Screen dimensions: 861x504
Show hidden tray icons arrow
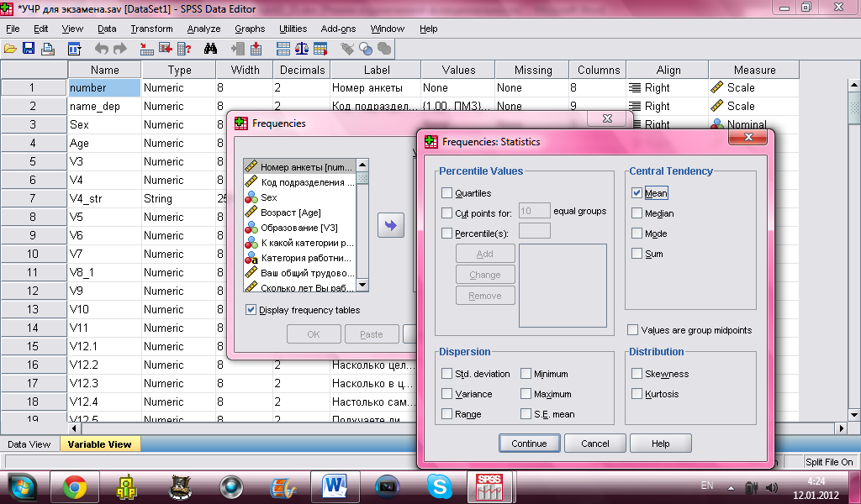pos(731,487)
